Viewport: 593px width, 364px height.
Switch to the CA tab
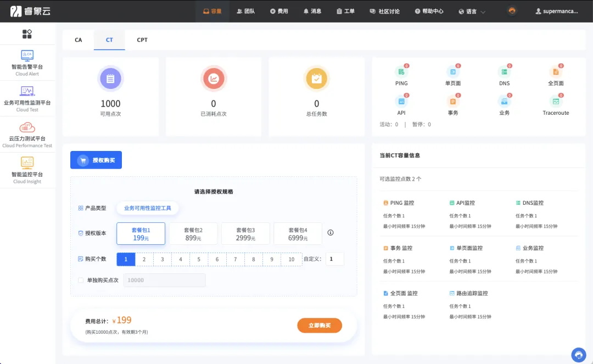click(79, 40)
